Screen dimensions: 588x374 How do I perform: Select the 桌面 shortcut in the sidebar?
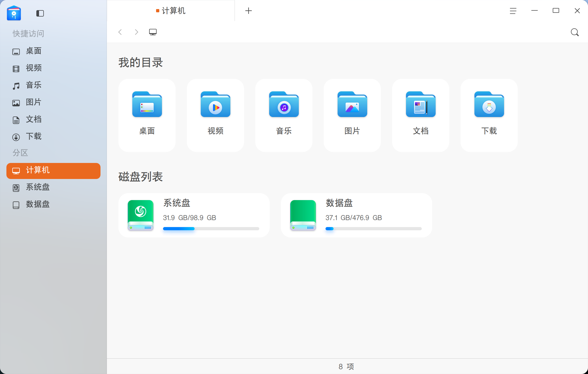coord(33,51)
